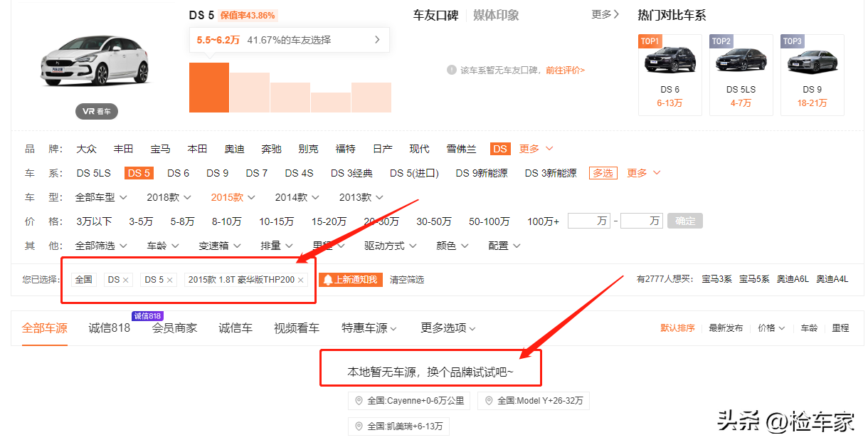Expand 更多 car series dropdown
The image size is (868, 445).
(x=643, y=173)
